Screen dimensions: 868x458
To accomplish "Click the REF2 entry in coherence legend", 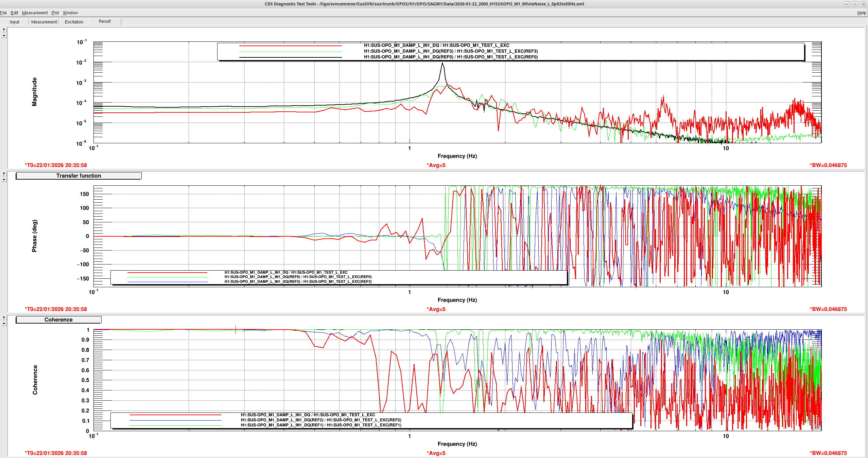I will coord(321,420).
